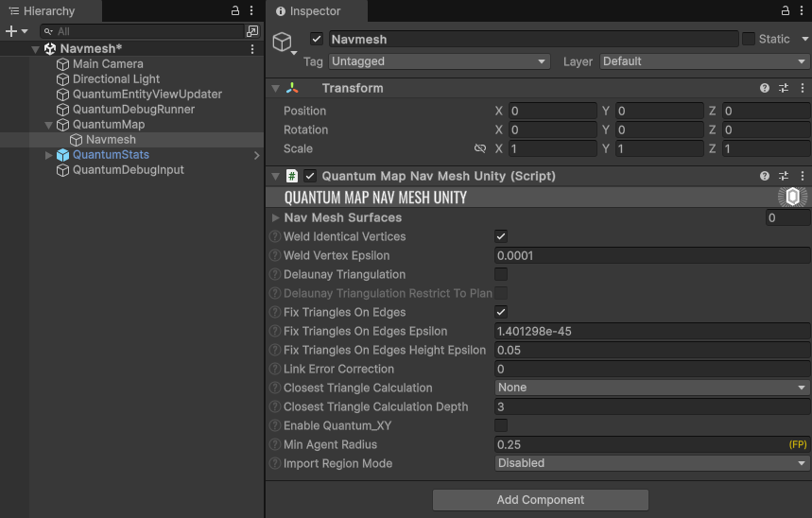
Task: Click help icon for Min Agent Radius
Action: pos(275,444)
